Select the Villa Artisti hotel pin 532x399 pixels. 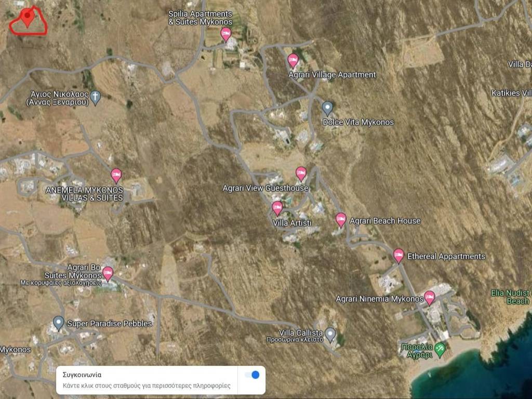point(277,208)
